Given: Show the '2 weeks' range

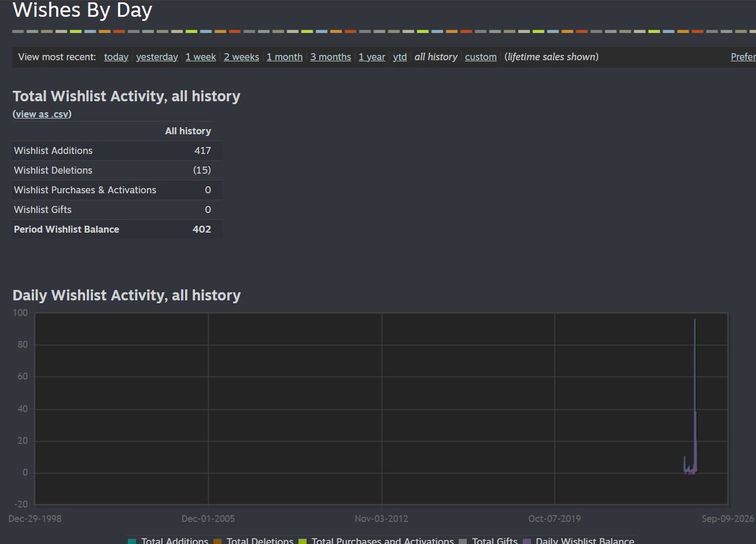Looking at the screenshot, I should click(x=241, y=57).
